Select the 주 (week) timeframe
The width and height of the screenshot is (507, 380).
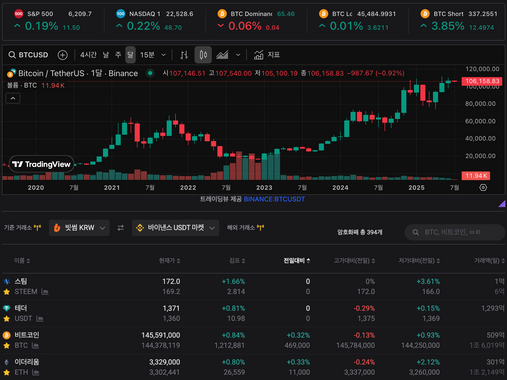[118, 55]
